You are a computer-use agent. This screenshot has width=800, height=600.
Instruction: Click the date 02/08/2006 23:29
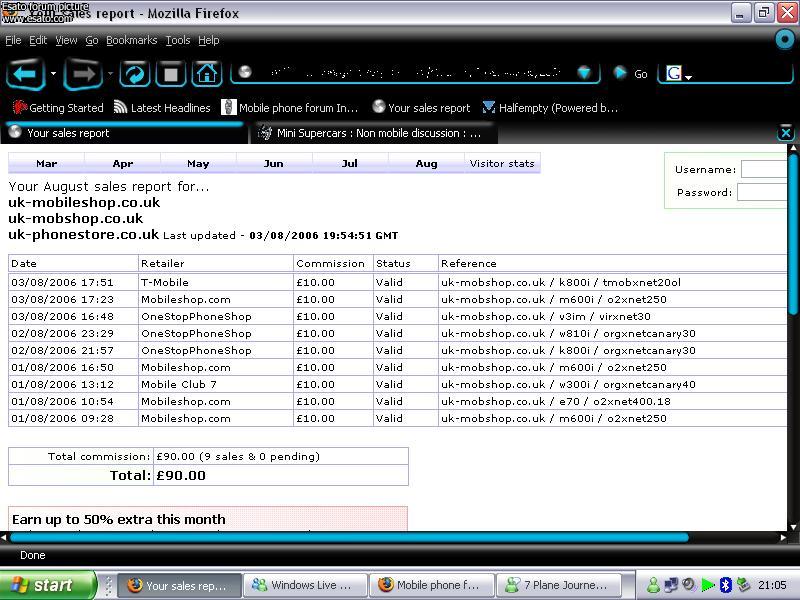coord(62,334)
